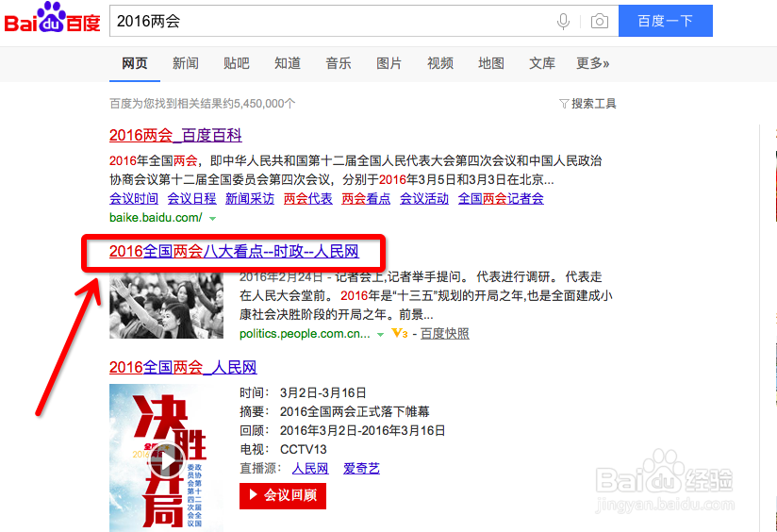
Task: Click the 两会看点 sublink
Action: click(x=366, y=199)
